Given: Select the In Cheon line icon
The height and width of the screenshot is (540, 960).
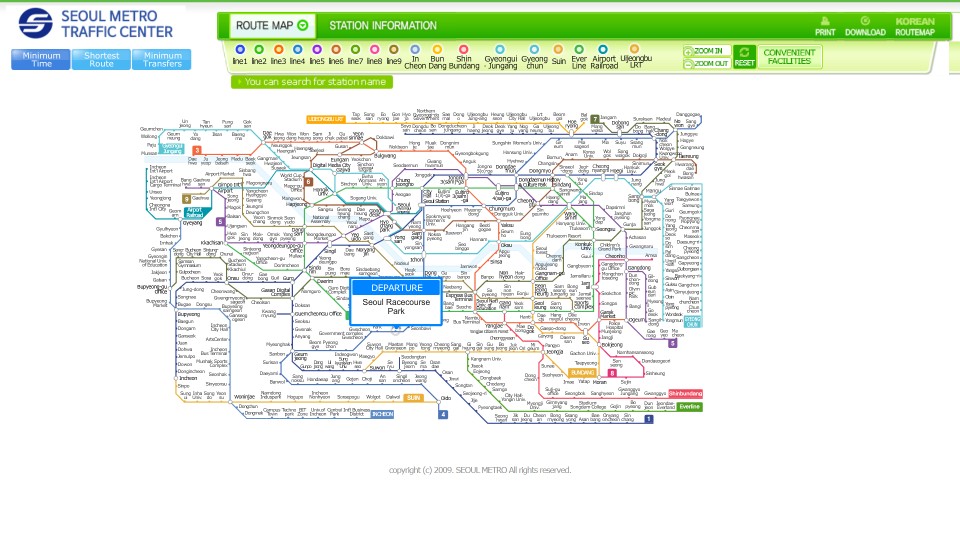Looking at the screenshot, I should coord(415,50).
